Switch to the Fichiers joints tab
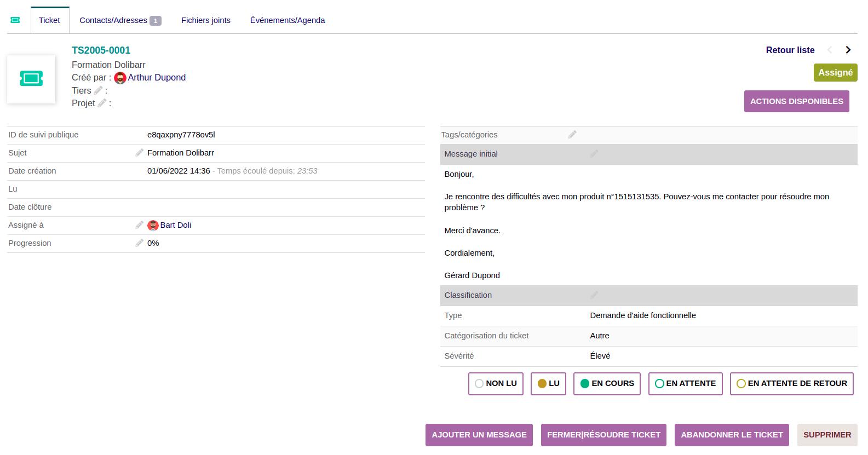This screenshot has width=868, height=455. [x=206, y=20]
